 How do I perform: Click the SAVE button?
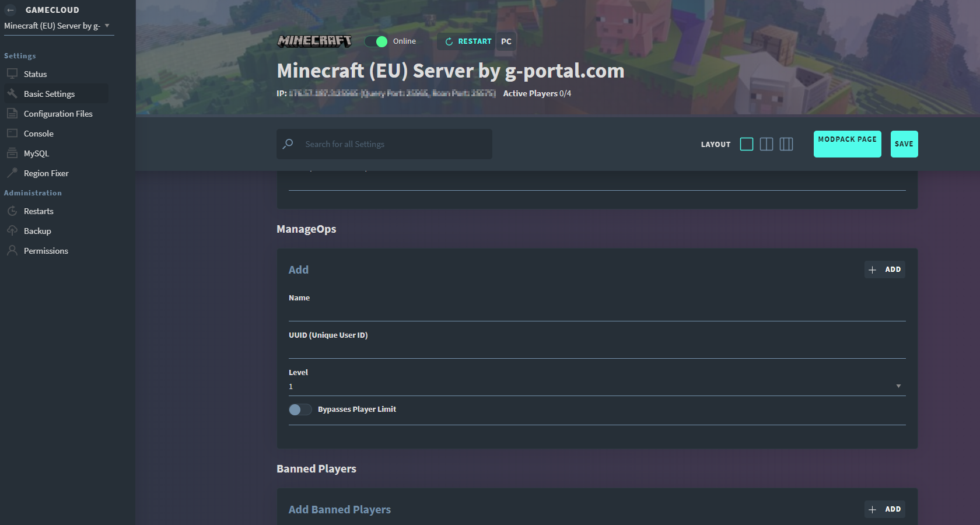click(x=904, y=144)
